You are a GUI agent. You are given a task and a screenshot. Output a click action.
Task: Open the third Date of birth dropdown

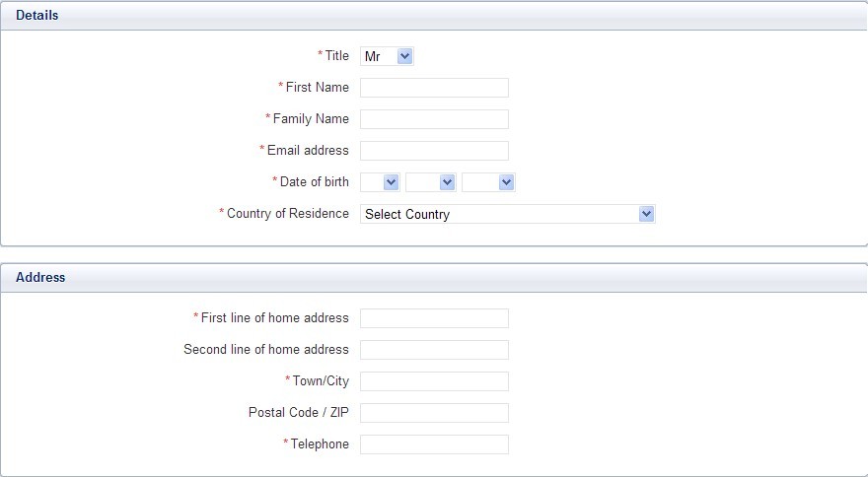tap(488, 182)
